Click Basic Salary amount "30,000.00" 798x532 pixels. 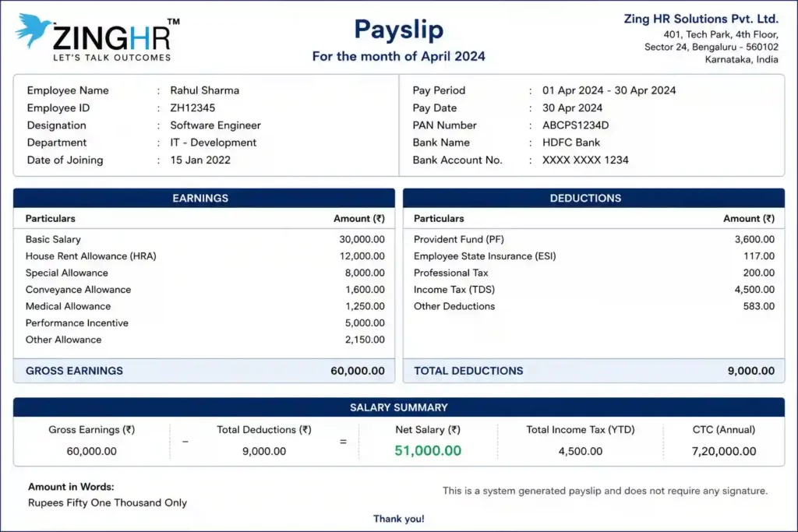click(x=362, y=240)
